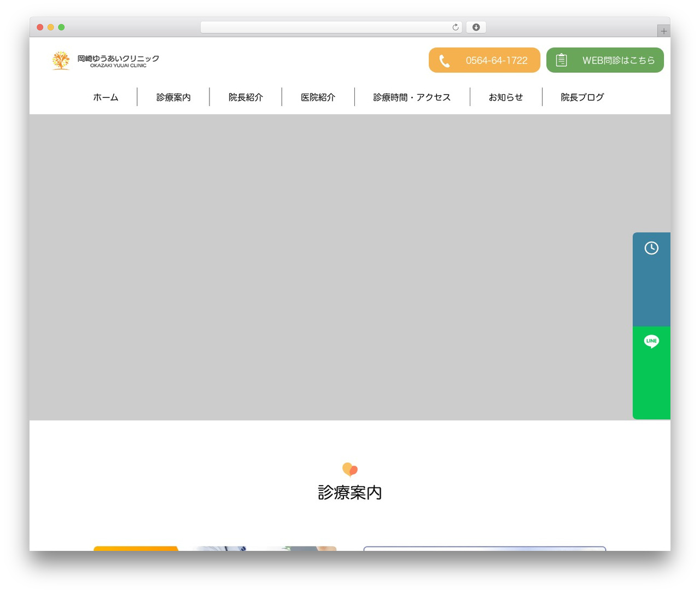
Task: Open a new tab with the plus button
Action: (x=663, y=31)
